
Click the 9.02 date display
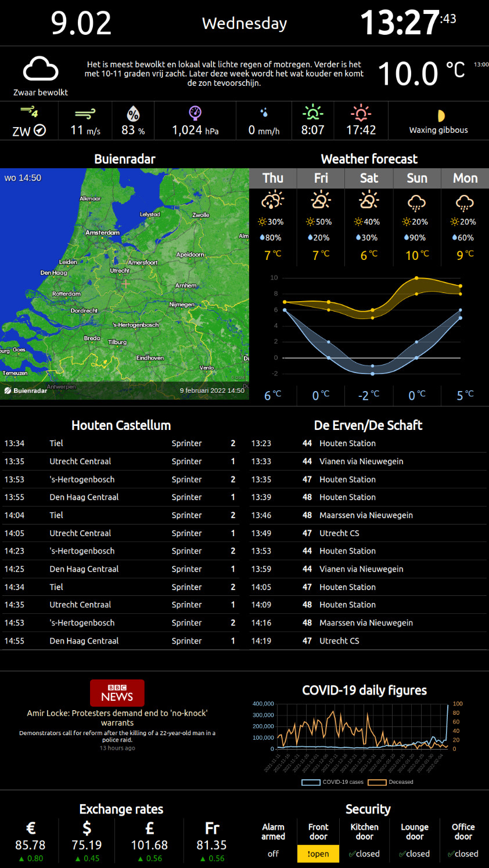coord(81,23)
